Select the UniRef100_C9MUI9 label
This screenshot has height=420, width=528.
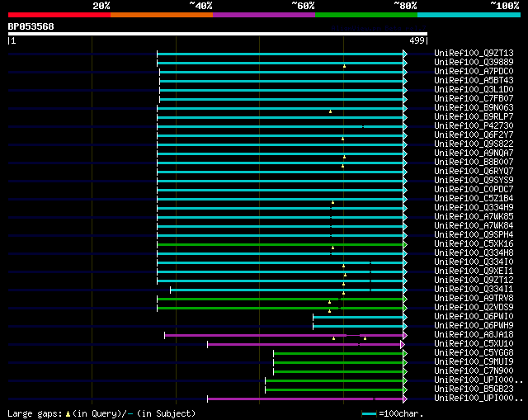coord(474,362)
